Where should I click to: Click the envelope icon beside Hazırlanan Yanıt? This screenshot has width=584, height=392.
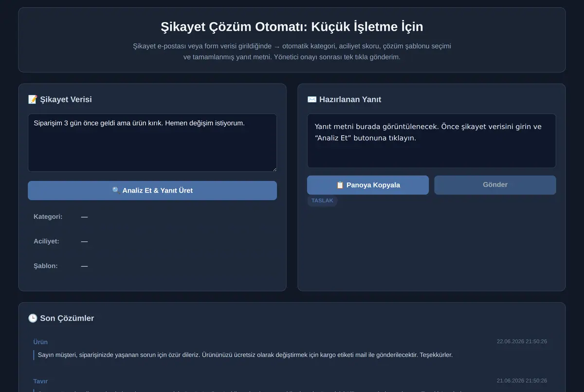click(x=312, y=99)
